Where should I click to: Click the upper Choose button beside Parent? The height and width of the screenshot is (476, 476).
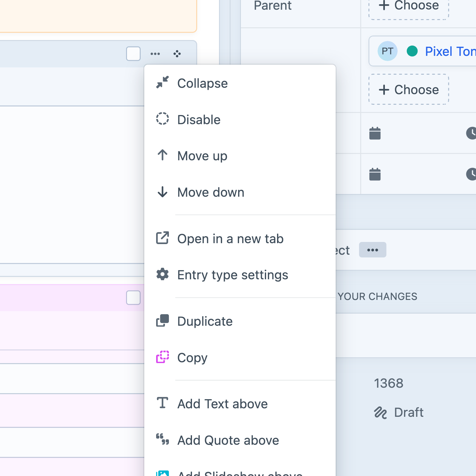[409, 5]
